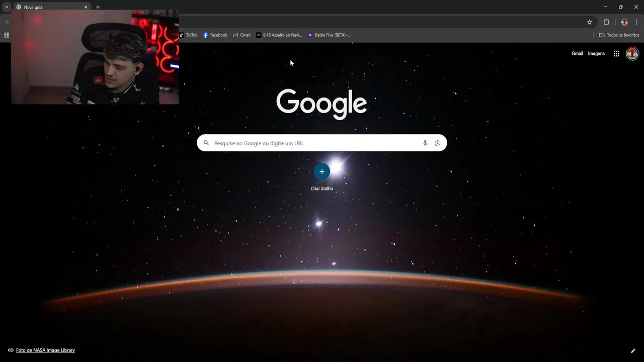The image size is (644, 362).
Task: Open the apps grid in bookmarks bar
Action: (7, 35)
